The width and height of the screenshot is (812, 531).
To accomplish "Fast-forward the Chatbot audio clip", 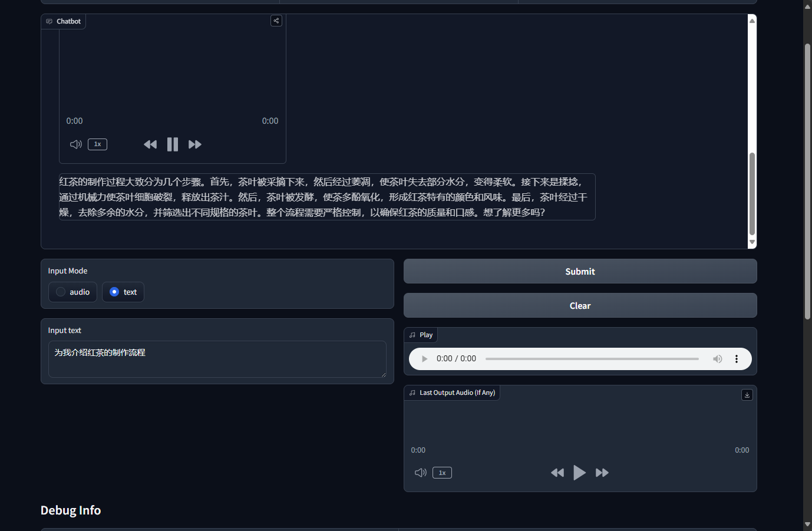I will tap(195, 144).
